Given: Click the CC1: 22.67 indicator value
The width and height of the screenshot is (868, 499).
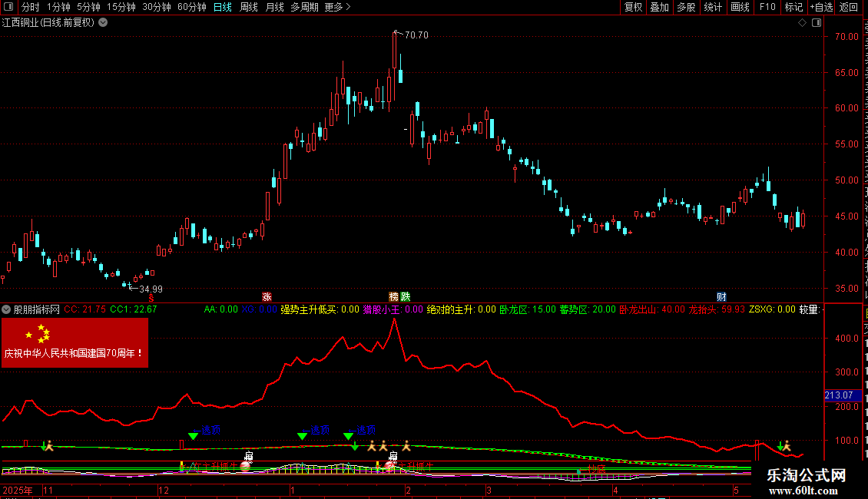Looking at the screenshot, I should click(x=134, y=309).
